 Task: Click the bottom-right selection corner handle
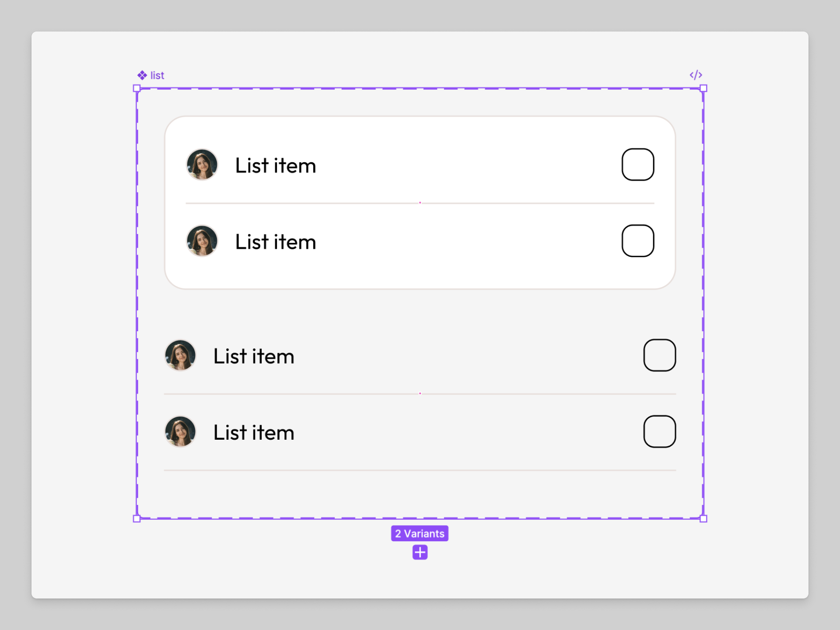coord(703,519)
